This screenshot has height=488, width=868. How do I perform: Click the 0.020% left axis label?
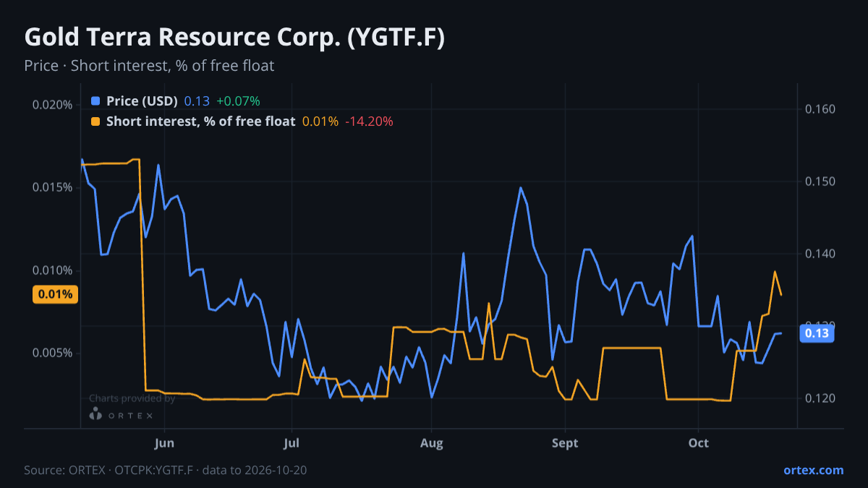(x=52, y=104)
